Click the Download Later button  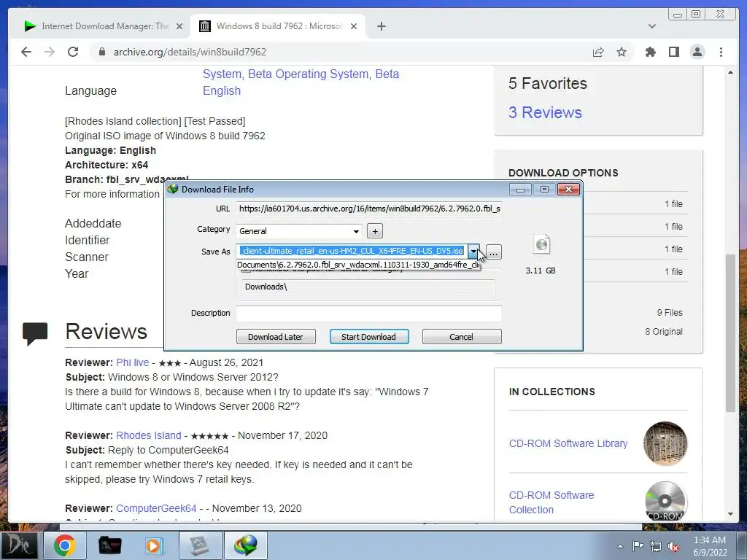click(276, 337)
